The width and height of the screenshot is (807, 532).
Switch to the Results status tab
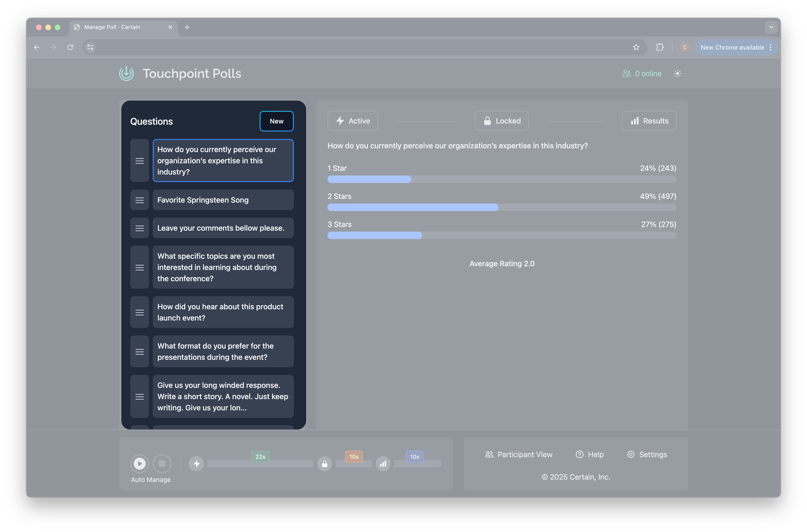(x=649, y=121)
